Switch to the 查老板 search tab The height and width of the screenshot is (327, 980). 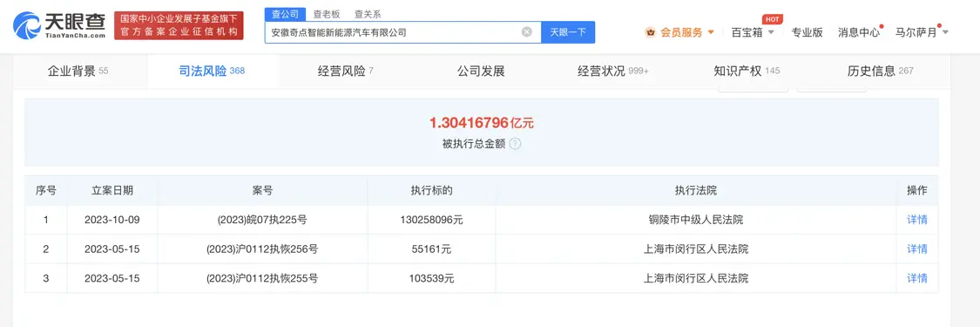point(327,14)
